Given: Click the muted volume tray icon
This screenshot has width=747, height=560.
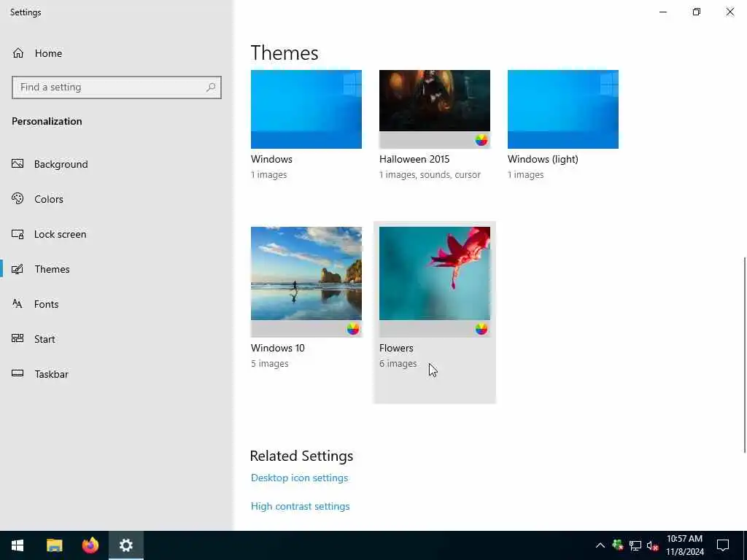Looking at the screenshot, I should 652,545.
